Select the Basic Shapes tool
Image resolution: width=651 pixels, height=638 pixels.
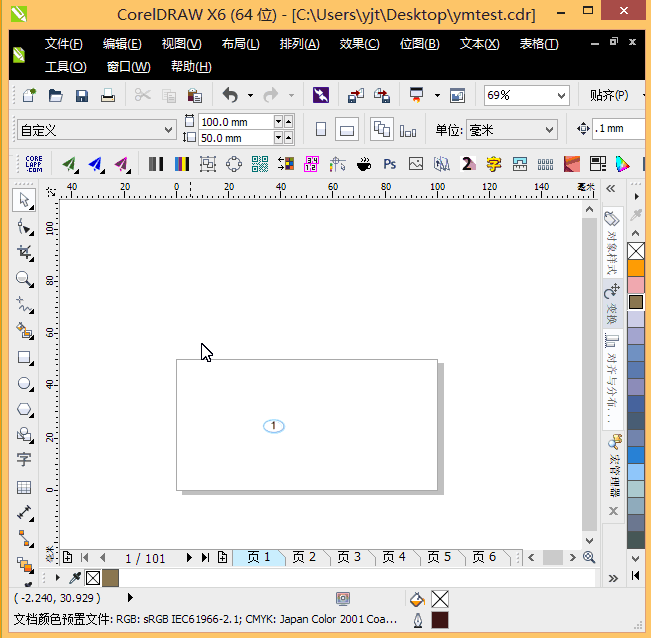[x=24, y=435]
